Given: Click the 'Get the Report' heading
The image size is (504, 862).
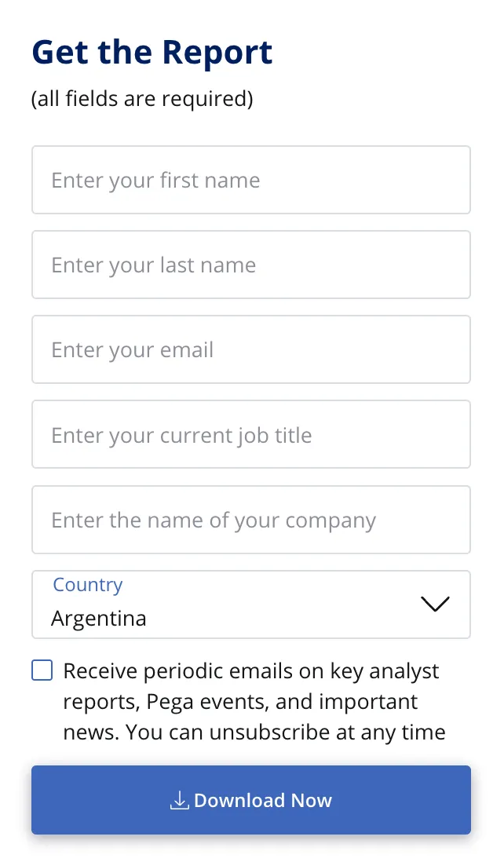Looking at the screenshot, I should 152,52.
